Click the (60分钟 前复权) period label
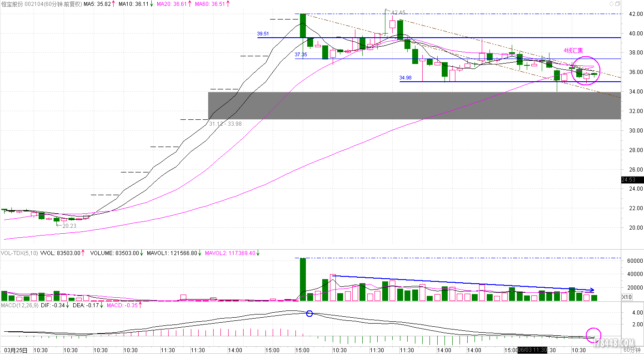Screen dimensions: 644x354 click(63, 4)
